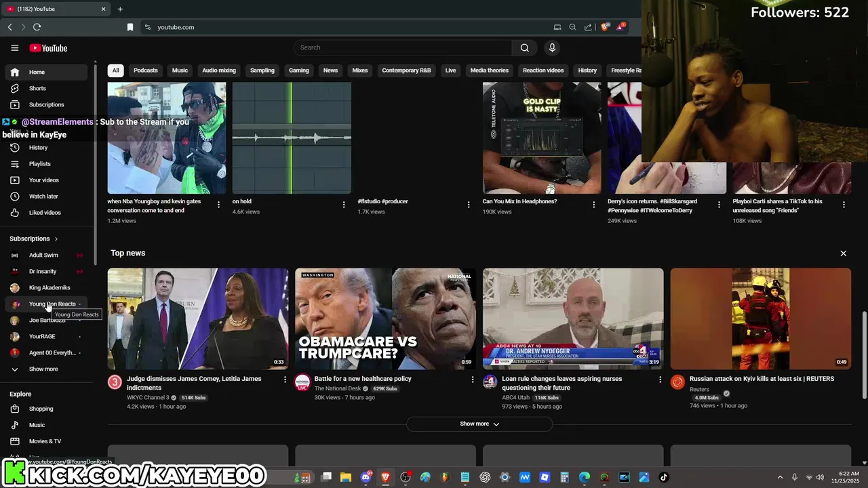Open the Russian attack on Kyiv thumbnail
The image size is (868, 488).
pyautogui.click(x=760, y=319)
